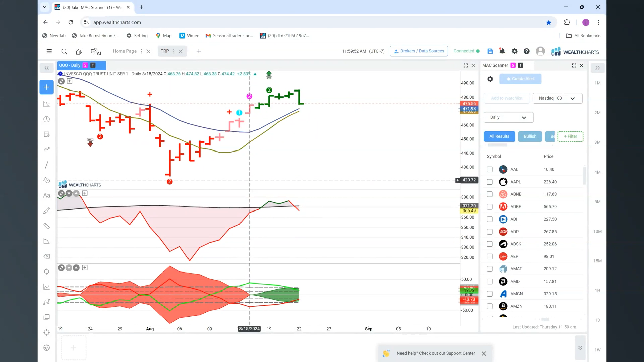Maximize the MAC Scanner panel
Screen dimensions: 644x362
tap(574, 66)
